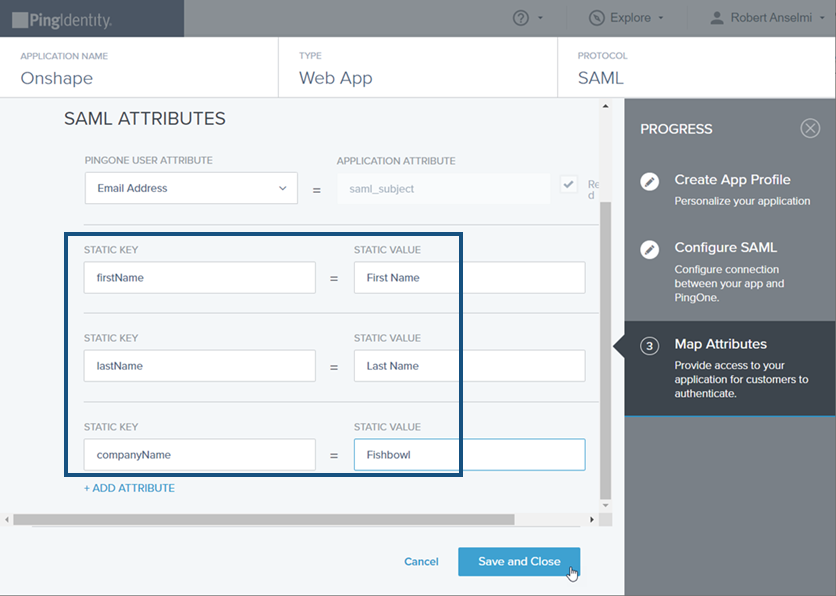Toggle the Required checkbox for saml_subject

[569, 185]
